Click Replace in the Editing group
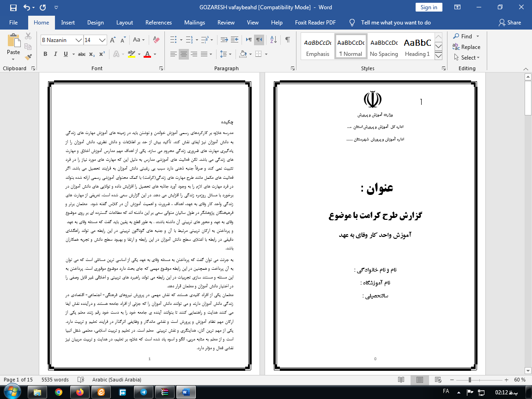The width and height of the screenshot is (532, 399). pyautogui.click(x=467, y=47)
